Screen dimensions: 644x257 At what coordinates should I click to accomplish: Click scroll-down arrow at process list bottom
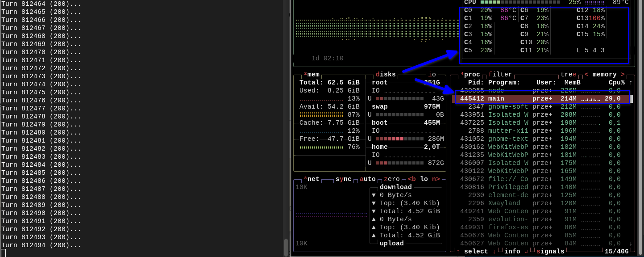pyautogui.click(x=631, y=244)
